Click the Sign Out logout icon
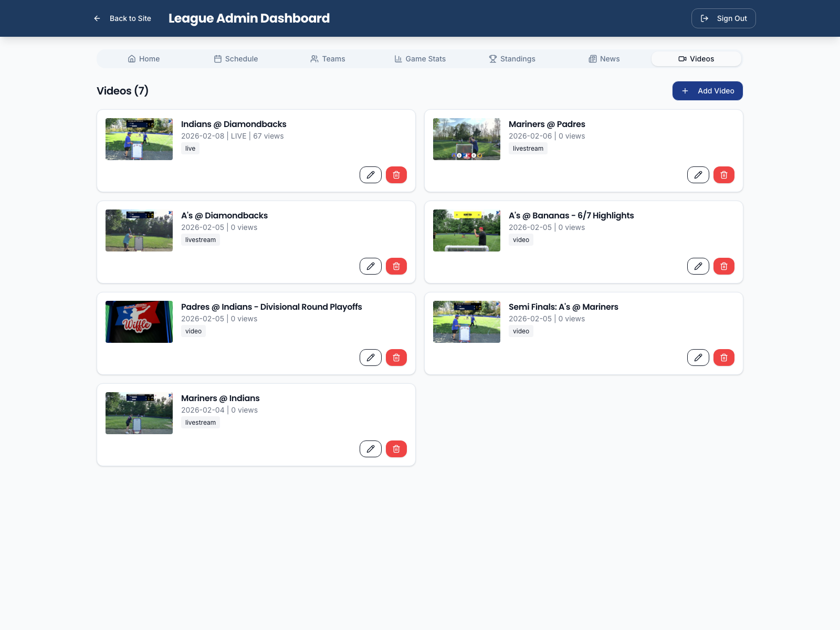The height and width of the screenshot is (630, 840). click(x=705, y=18)
